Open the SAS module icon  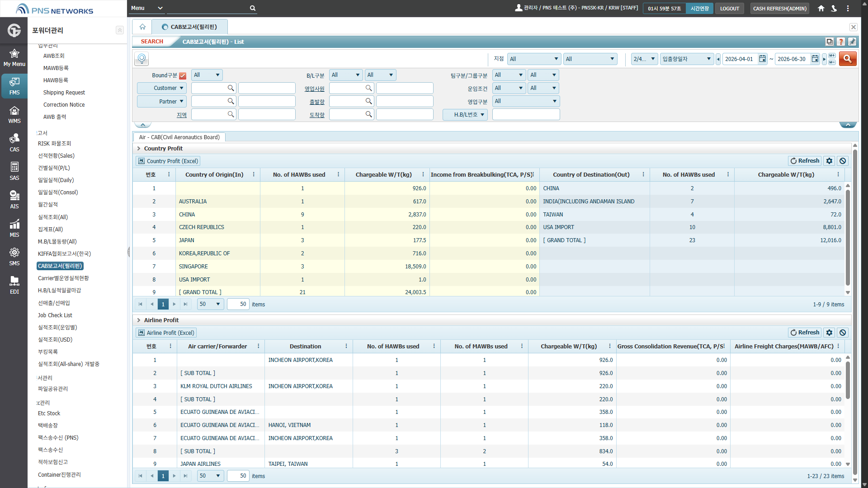click(14, 171)
